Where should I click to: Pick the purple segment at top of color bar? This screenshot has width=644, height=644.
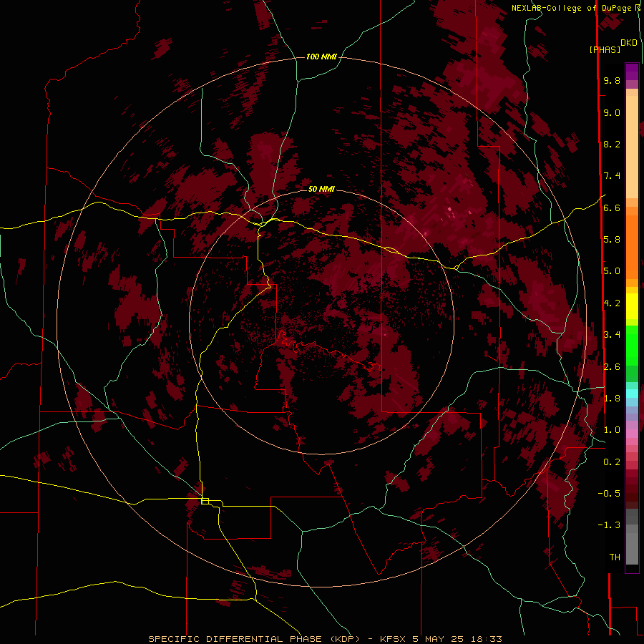pos(632,72)
